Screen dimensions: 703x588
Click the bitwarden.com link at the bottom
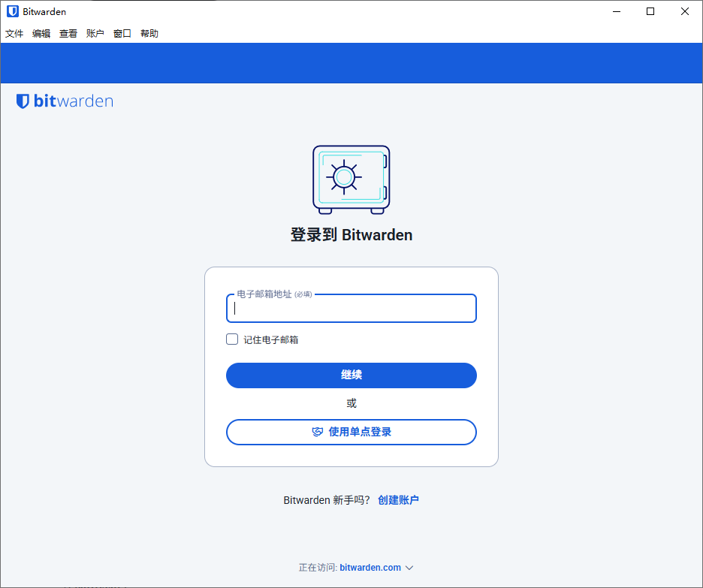[x=370, y=568]
